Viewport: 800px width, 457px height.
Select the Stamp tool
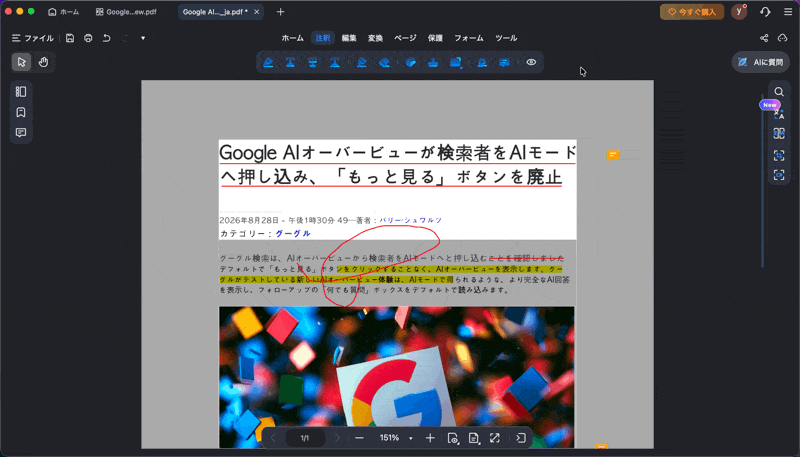coord(433,62)
